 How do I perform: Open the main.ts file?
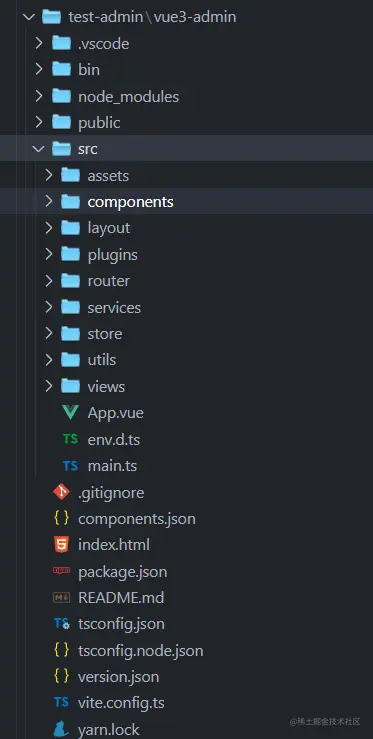[x=112, y=466]
